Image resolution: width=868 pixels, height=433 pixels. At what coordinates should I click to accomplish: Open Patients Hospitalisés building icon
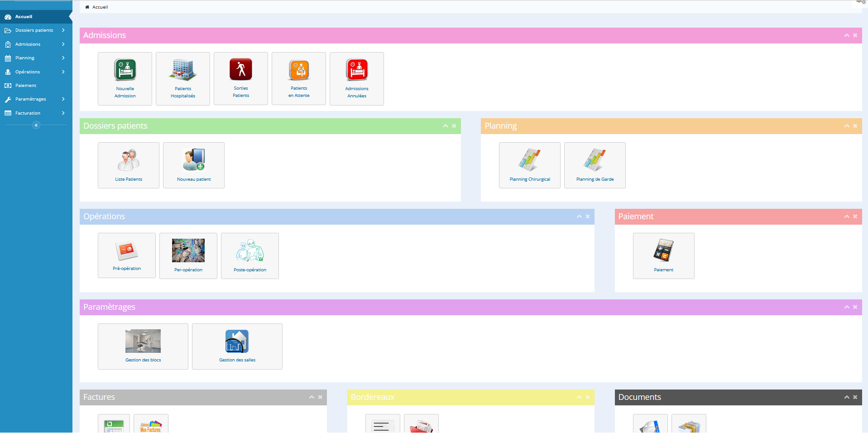tap(183, 70)
